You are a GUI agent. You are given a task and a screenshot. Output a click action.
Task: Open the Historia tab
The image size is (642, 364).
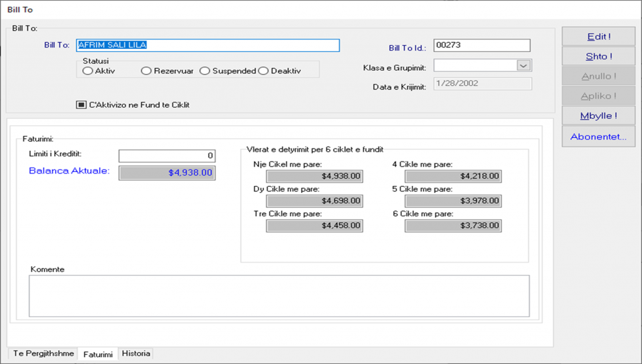136,353
